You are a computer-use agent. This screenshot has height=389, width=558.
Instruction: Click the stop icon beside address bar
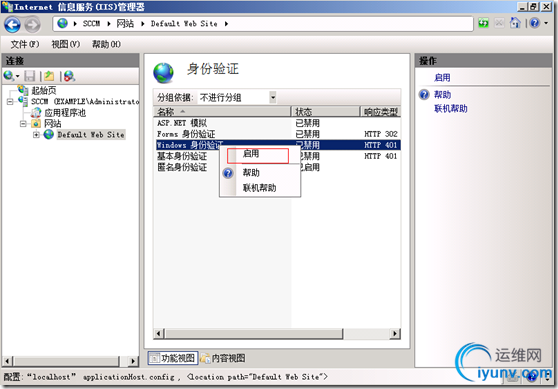[x=499, y=23]
